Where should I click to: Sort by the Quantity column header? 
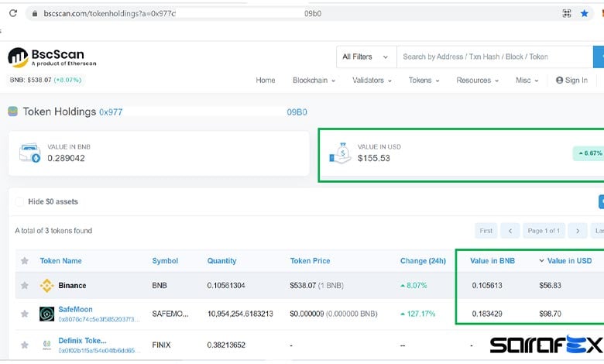(x=221, y=261)
